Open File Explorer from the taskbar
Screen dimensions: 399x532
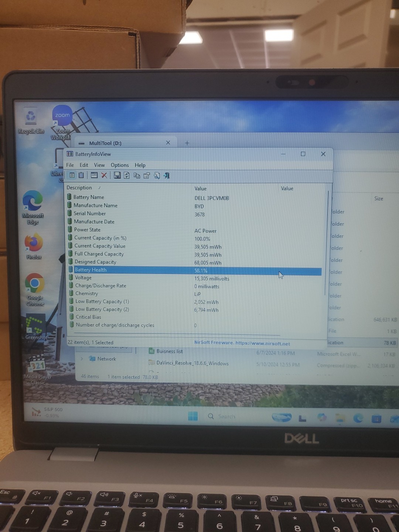pos(340,418)
